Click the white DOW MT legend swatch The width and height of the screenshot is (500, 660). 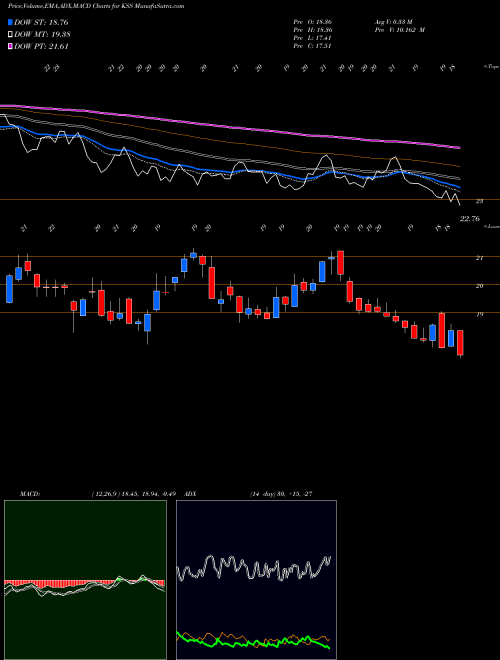pyautogui.click(x=10, y=35)
